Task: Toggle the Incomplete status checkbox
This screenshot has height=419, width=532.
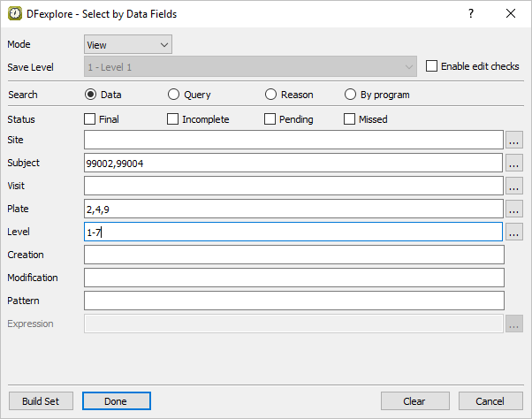Action: tap(173, 119)
